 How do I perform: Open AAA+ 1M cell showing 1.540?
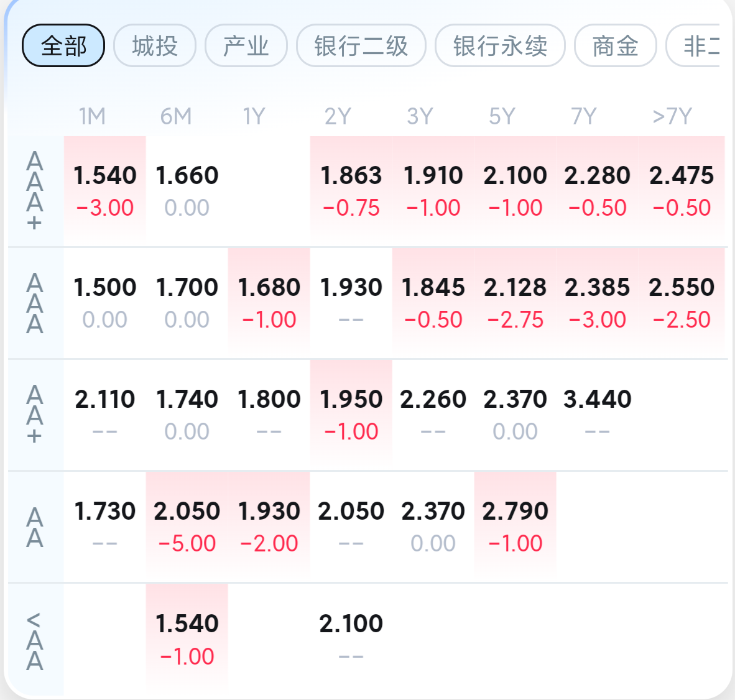tap(105, 191)
